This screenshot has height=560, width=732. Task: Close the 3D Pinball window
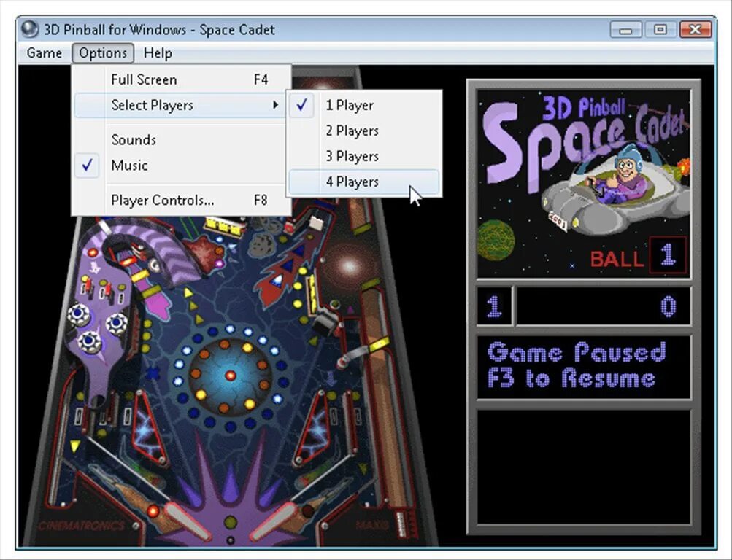click(x=695, y=30)
